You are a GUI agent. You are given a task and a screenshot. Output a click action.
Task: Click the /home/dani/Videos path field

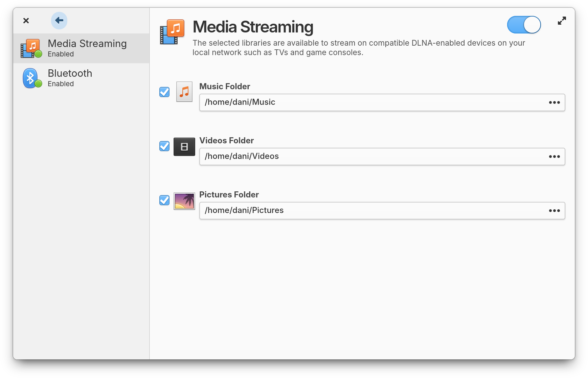click(382, 157)
